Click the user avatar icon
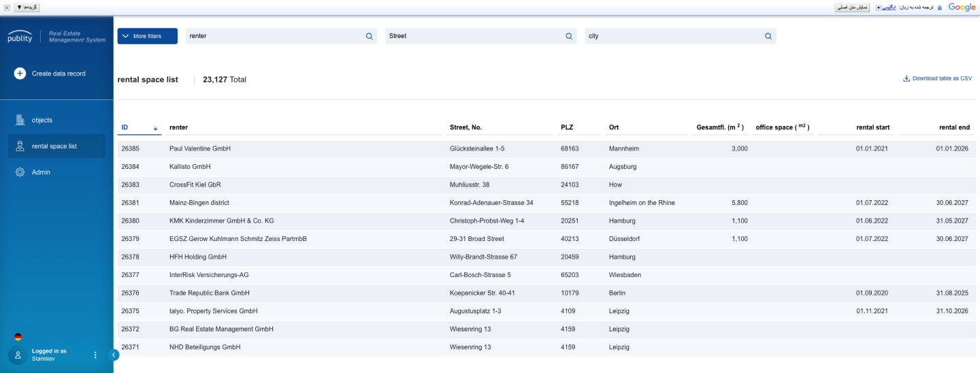980x373 pixels. [18, 355]
